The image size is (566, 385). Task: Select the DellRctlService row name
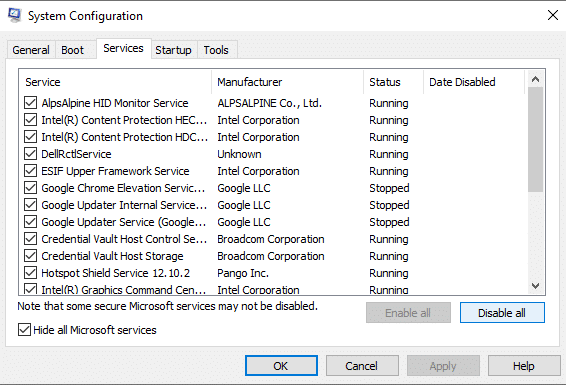click(x=76, y=154)
